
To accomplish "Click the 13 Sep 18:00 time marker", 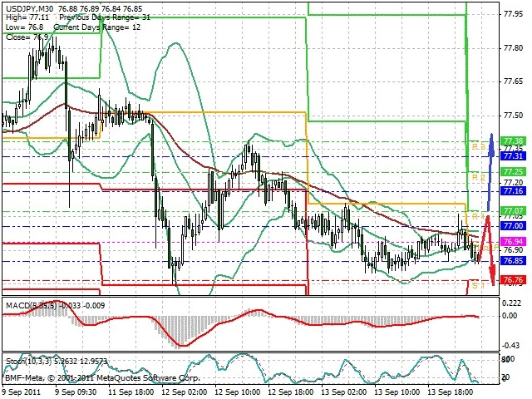I will click(451, 392).
